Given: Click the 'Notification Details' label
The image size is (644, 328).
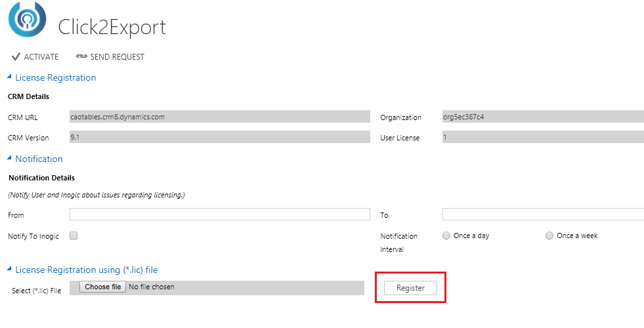Looking at the screenshot, I should coord(42,178).
